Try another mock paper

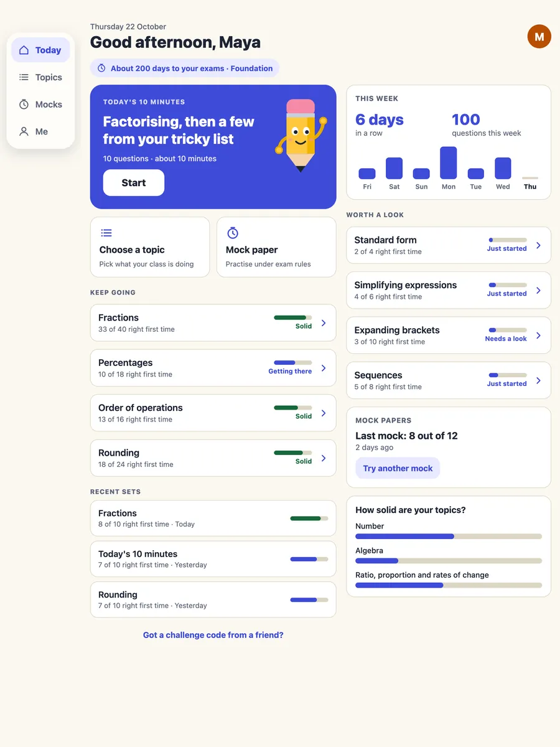point(398,468)
